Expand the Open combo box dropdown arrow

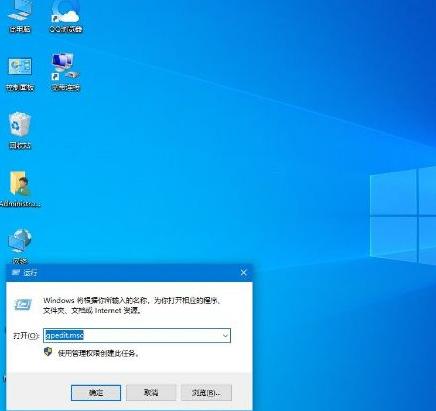(225, 335)
